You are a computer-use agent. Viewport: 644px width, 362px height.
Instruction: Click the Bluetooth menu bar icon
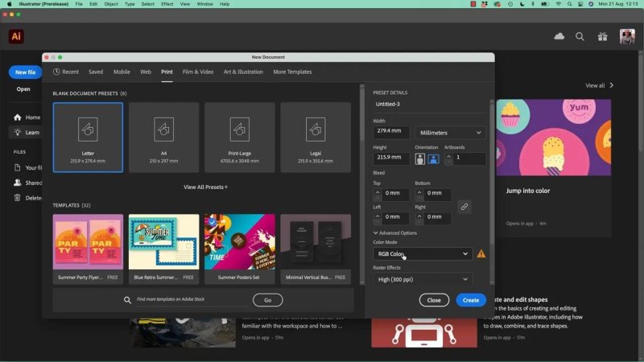point(533,4)
